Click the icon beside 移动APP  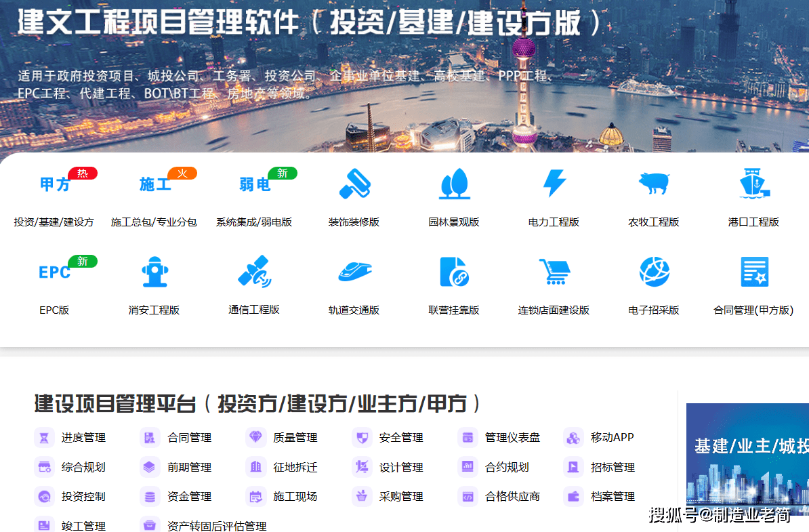point(573,438)
